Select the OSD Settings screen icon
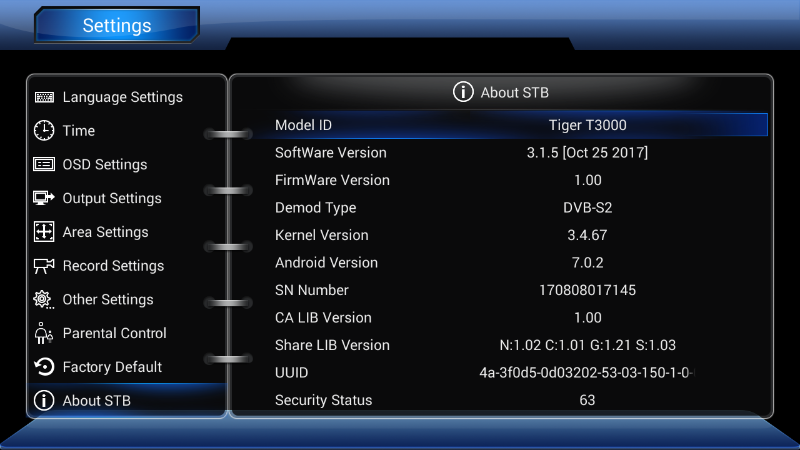 [x=44, y=165]
